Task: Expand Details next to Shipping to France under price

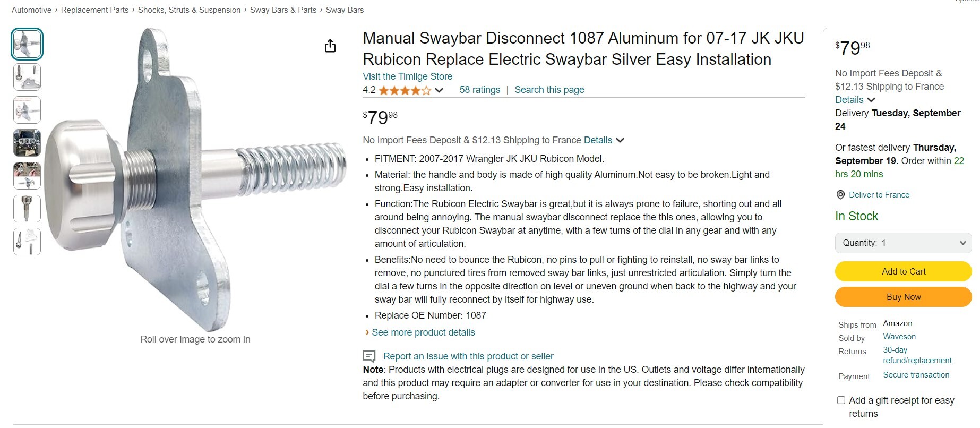Action: [604, 140]
